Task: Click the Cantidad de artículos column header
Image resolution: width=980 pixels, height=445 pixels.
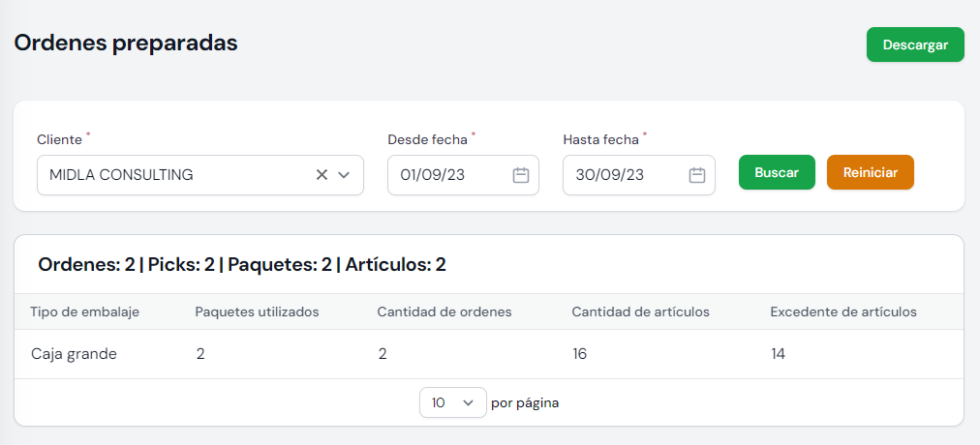Action: click(641, 311)
